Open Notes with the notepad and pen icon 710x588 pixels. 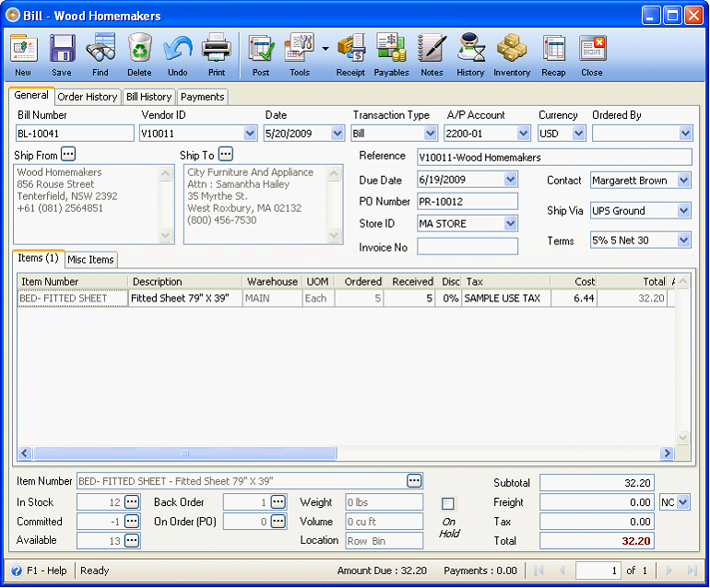click(x=432, y=54)
